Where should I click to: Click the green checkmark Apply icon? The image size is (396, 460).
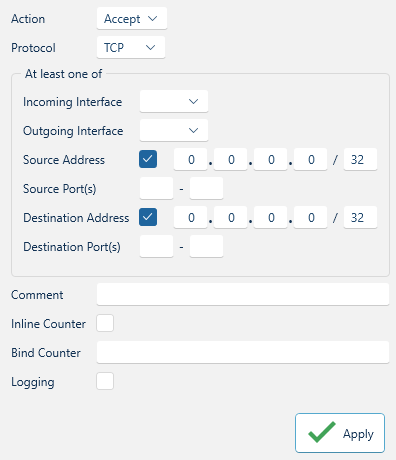point(322,432)
